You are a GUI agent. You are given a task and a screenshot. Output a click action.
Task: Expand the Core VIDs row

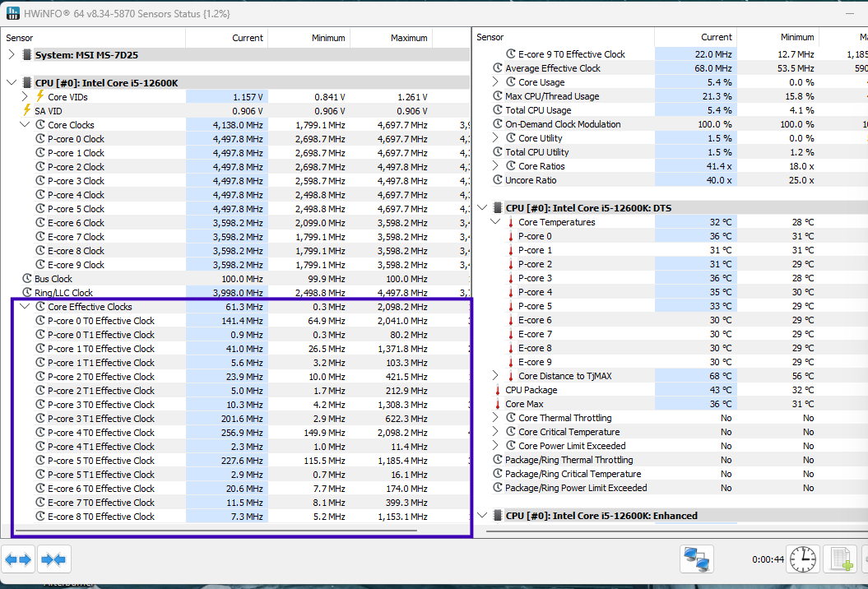(25, 96)
